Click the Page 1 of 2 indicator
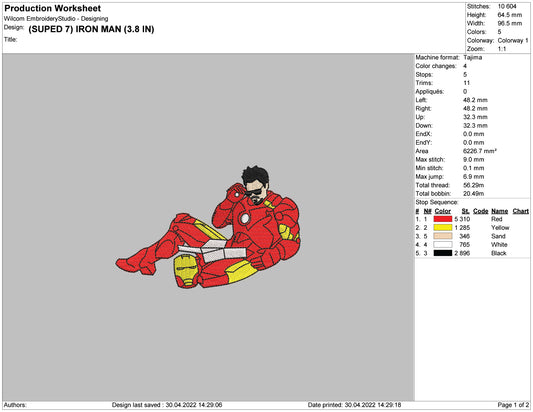 [513, 405]
